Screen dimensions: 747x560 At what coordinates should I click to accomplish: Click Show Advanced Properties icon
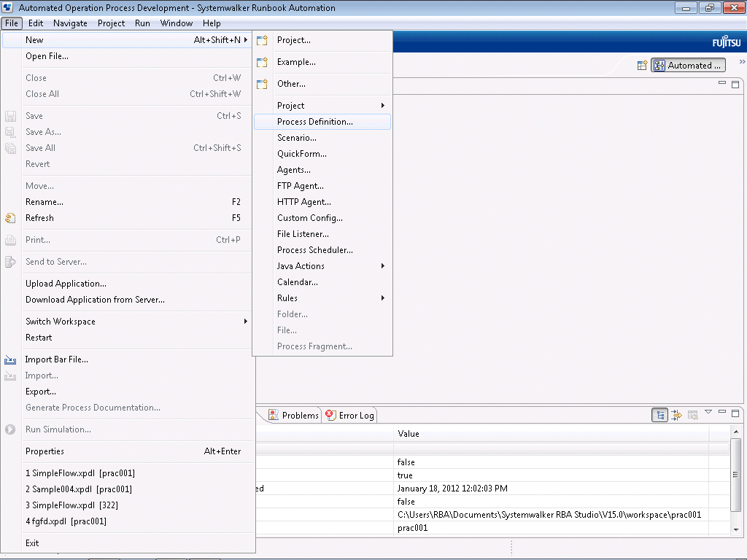click(676, 415)
